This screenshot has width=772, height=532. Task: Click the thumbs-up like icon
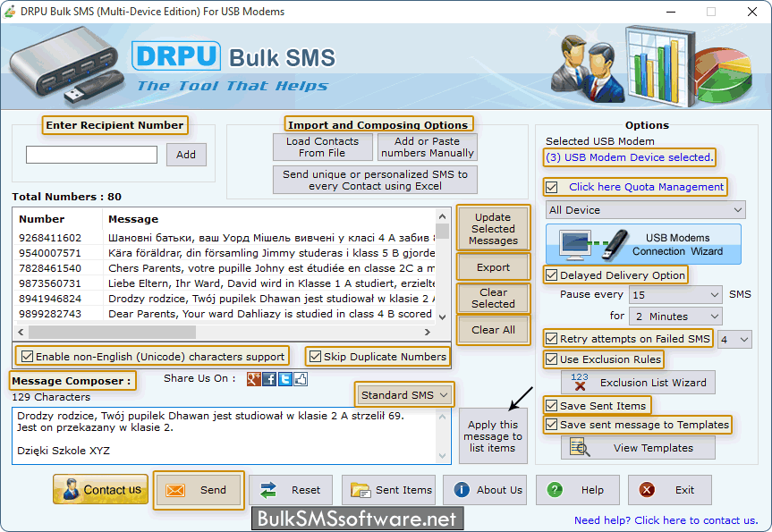(x=301, y=379)
